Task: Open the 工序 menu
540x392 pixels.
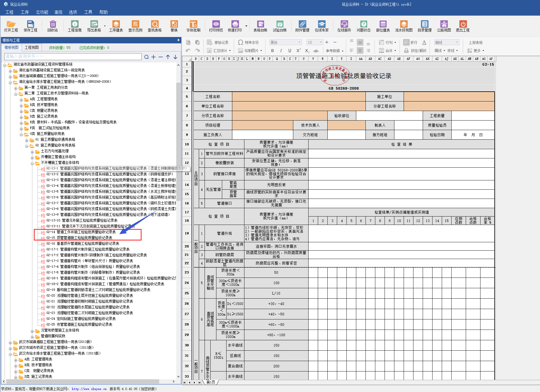Action: tap(25, 12)
